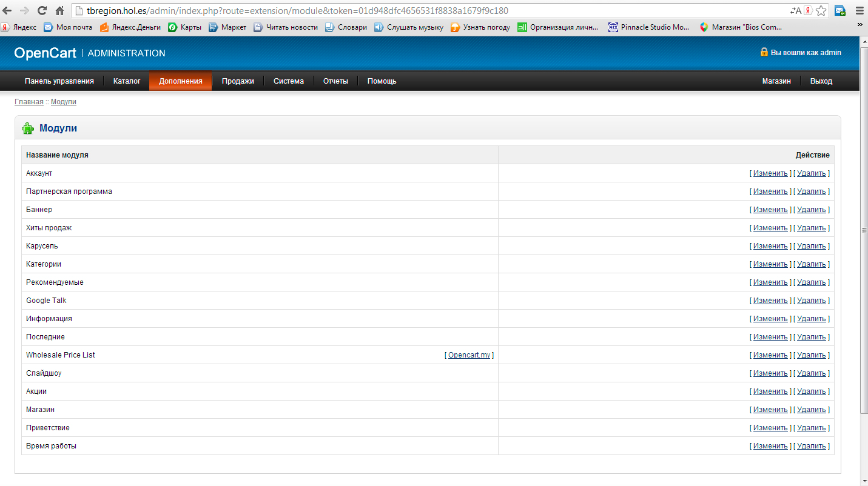Click Удалить for the Рекомендуемые module
The height and width of the screenshot is (486, 868).
coord(812,282)
